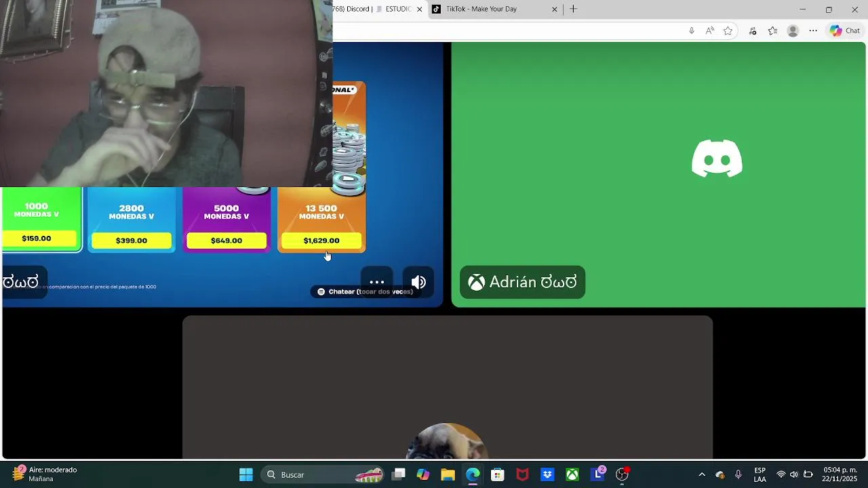Open browser media control icon in toolbar

(x=753, y=30)
